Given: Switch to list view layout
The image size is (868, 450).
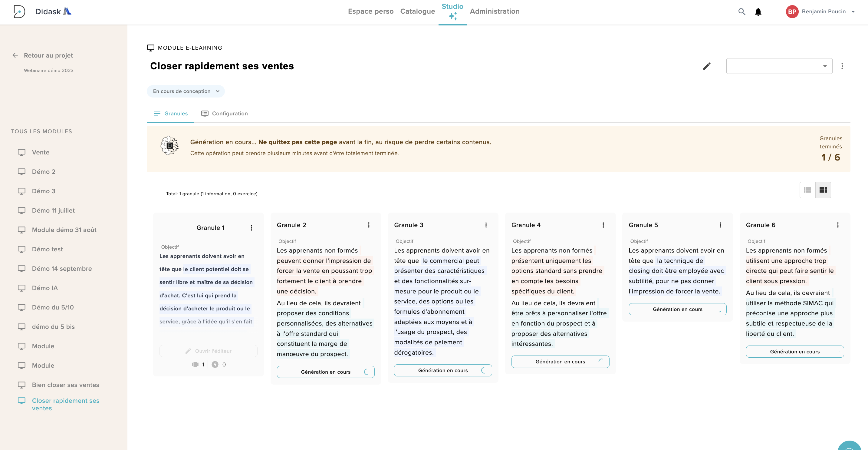Looking at the screenshot, I should (x=807, y=190).
